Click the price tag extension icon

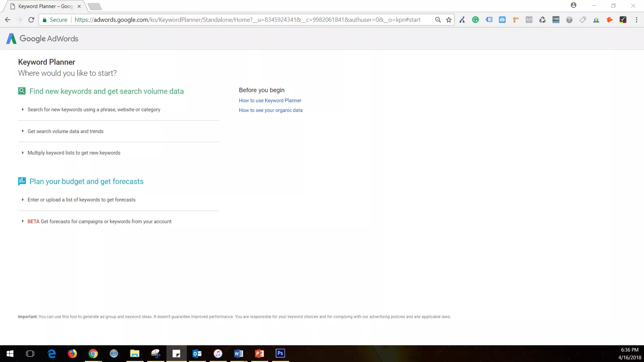pos(583,19)
